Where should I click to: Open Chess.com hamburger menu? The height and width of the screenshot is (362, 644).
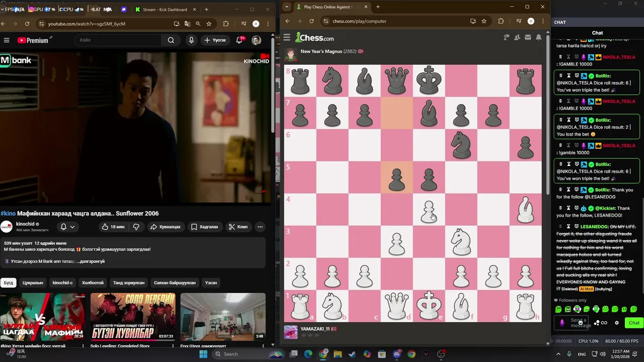(287, 38)
